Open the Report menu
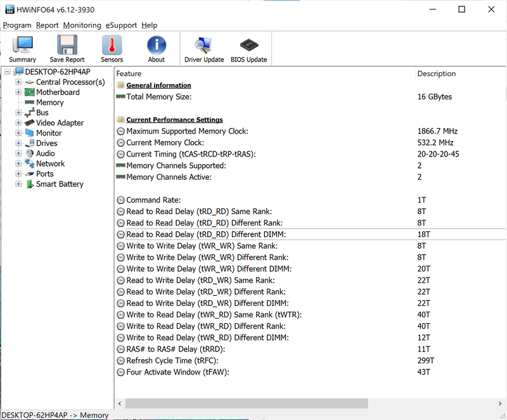This screenshot has width=507, height=420. point(47,25)
